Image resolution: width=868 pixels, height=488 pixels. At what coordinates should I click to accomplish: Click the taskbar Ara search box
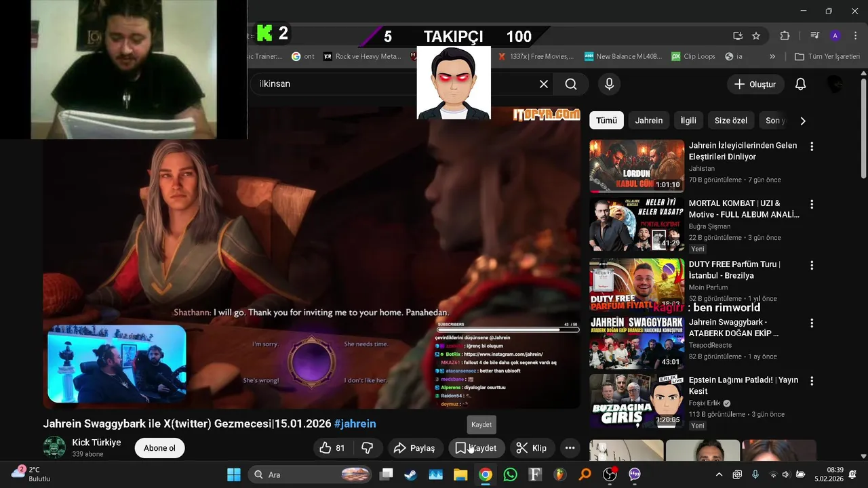pos(310,474)
